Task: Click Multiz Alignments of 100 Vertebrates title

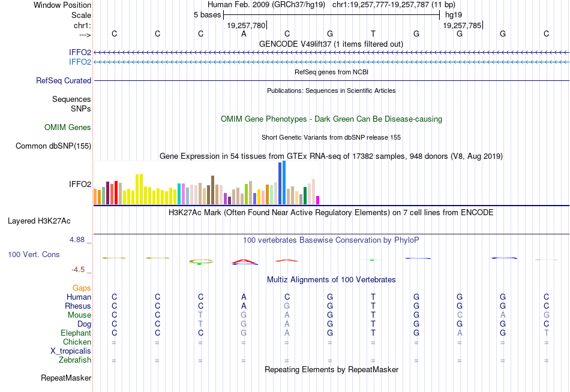Action: (x=331, y=280)
